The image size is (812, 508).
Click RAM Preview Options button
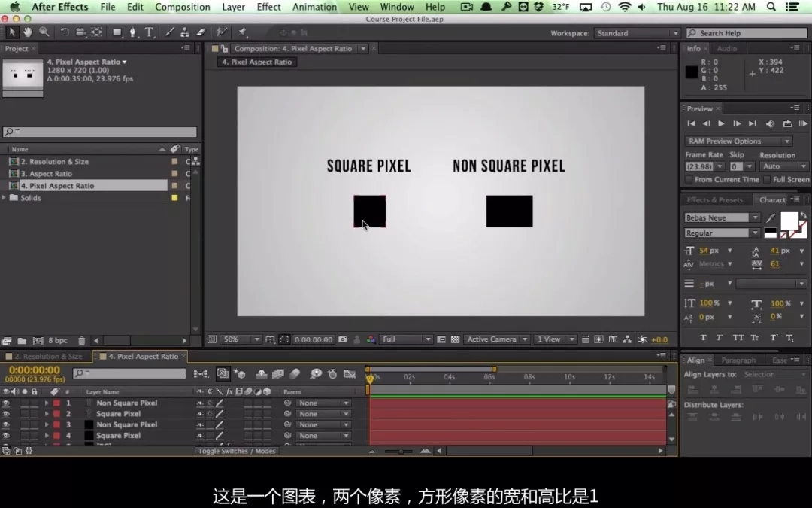click(738, 141)
